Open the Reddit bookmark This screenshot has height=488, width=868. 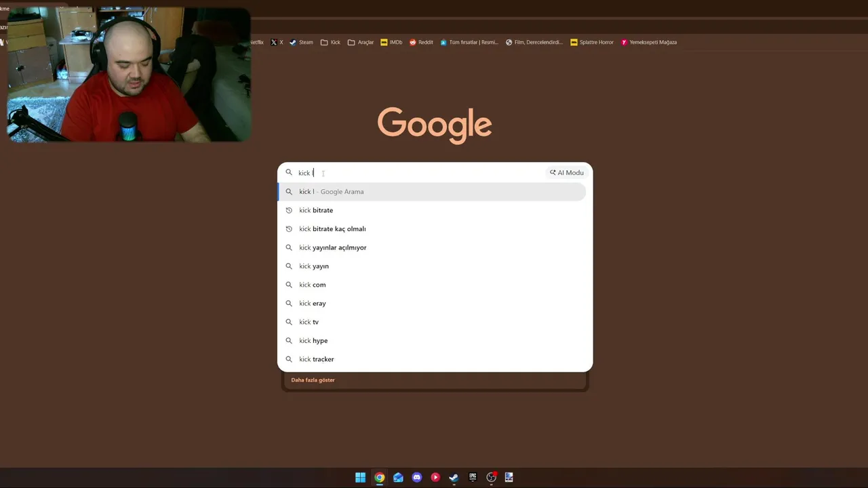coord(421,42)
